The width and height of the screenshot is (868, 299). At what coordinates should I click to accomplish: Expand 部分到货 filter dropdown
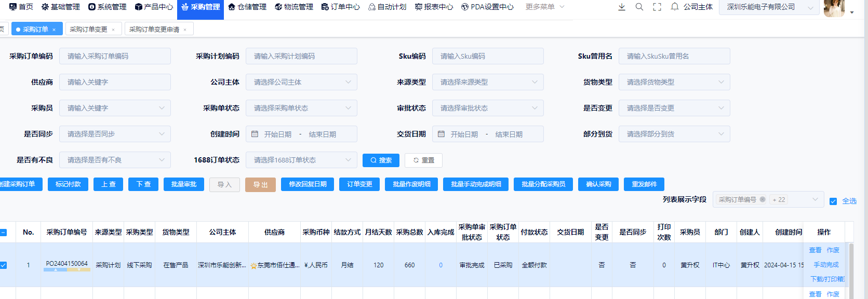674,134
